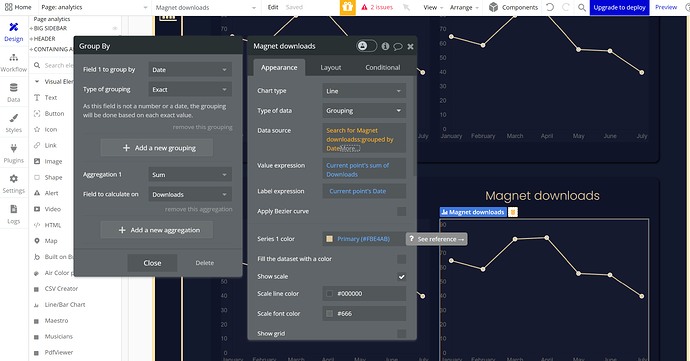Screen dimensions: 690x361
Task: Open the View menu
Action: 433,7
